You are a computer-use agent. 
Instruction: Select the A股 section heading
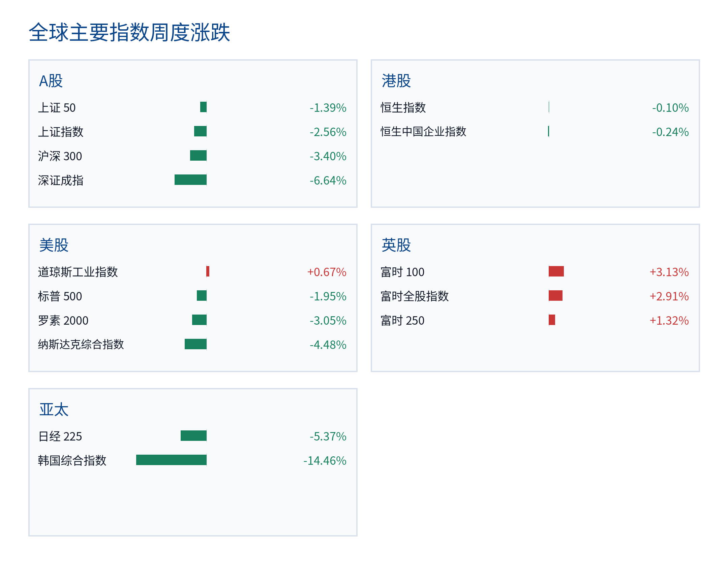coord(51,81)
